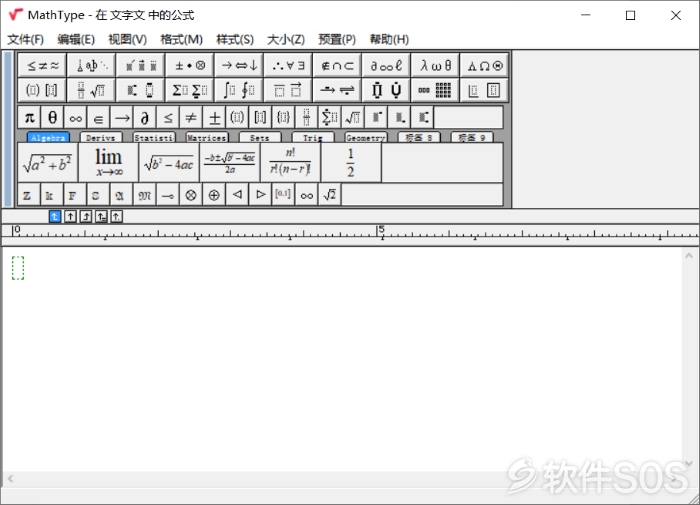This screenshot has height=505, width=700.
Task: Insert the circled plus symbol
Action: [x=214, y=195]
